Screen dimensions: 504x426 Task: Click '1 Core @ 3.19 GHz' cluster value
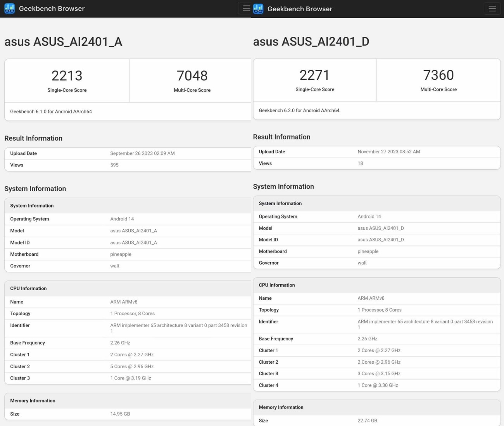(131, 378)
